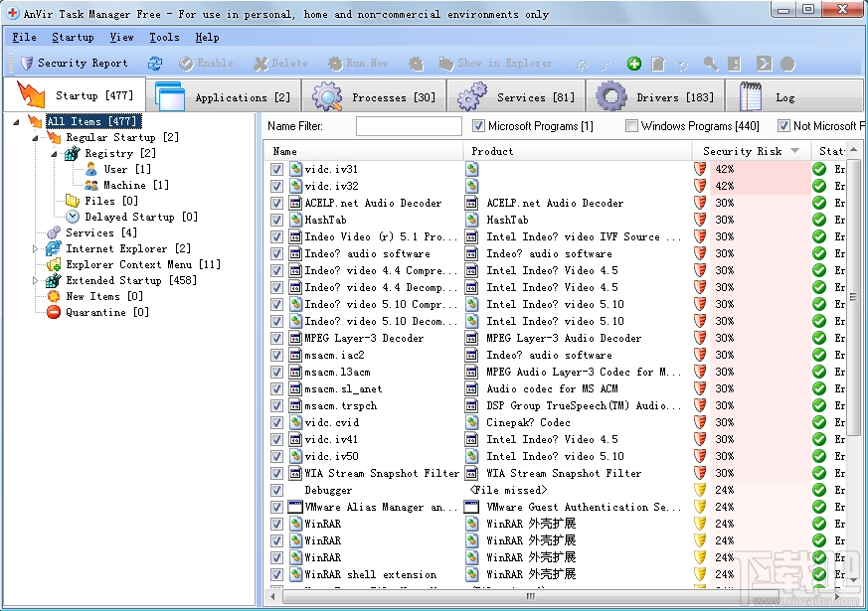This screenshot has height=611, width=868.
Task: Click the 42% risk shield for vidc.iv31
Action: tap(701, 169)
